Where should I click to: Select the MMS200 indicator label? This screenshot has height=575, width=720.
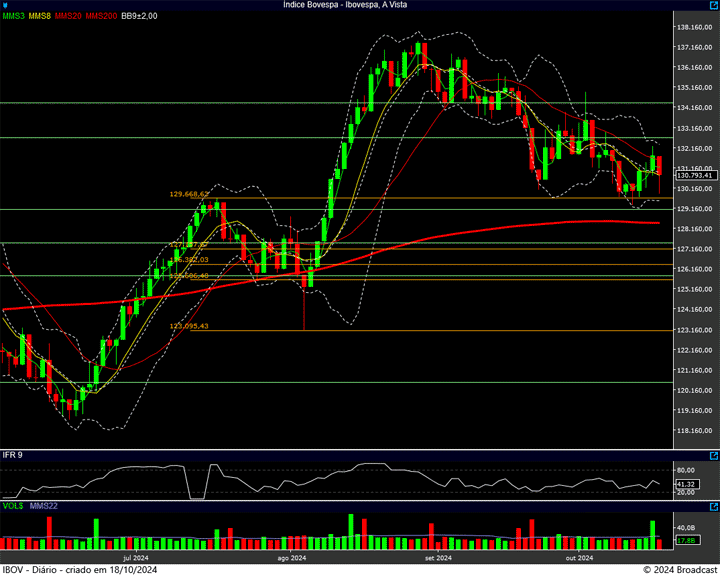tap(101, 16)
